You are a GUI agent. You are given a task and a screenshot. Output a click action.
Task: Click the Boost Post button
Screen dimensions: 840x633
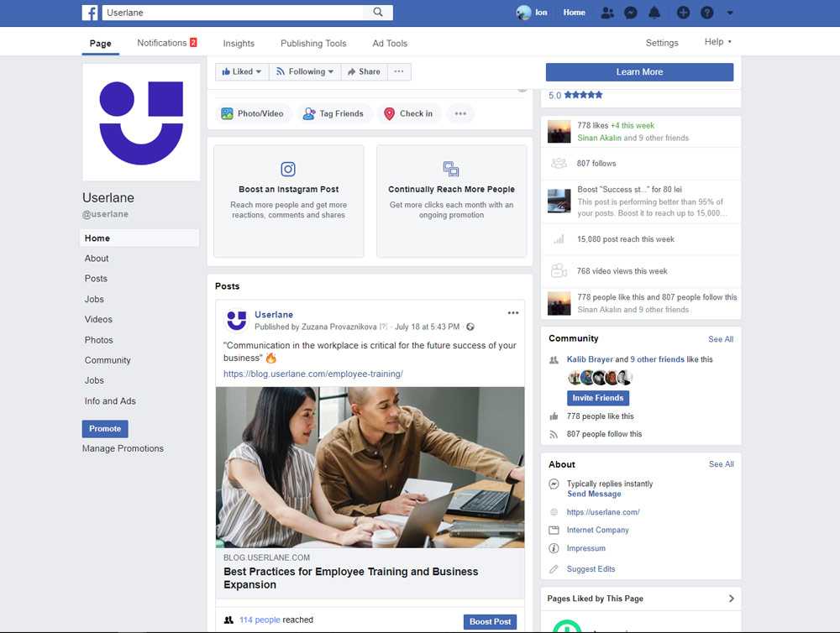(x=491, y=622)
